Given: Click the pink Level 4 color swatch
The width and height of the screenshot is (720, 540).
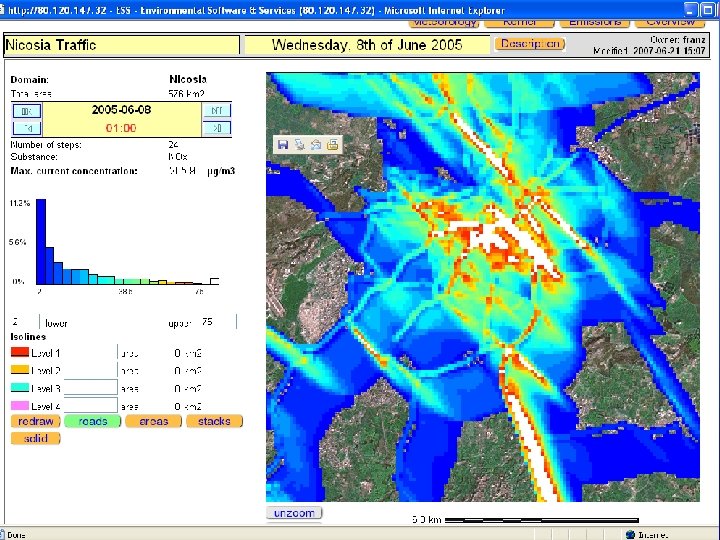Looking at the screenshot, I should pyautogui.click(x=20, y=405).
